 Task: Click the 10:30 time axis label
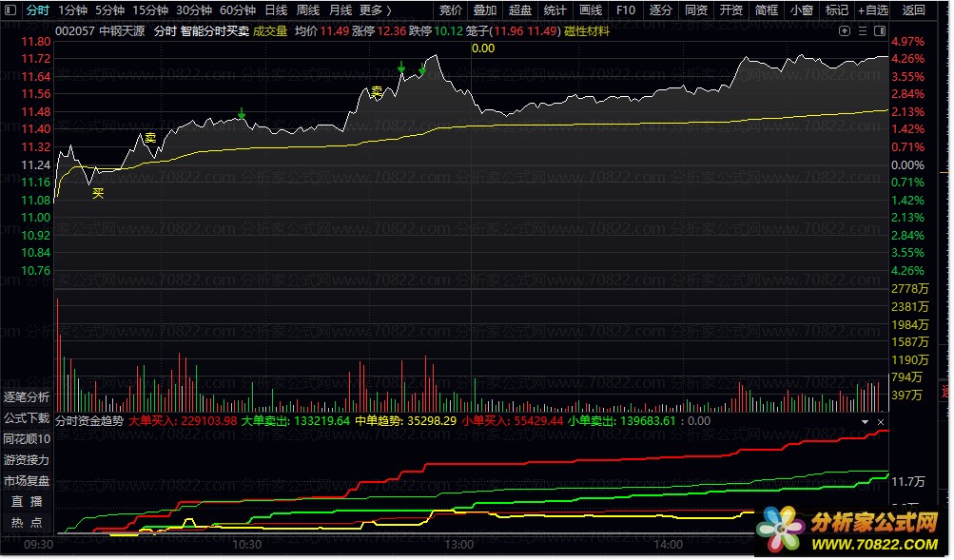point(247,546)
